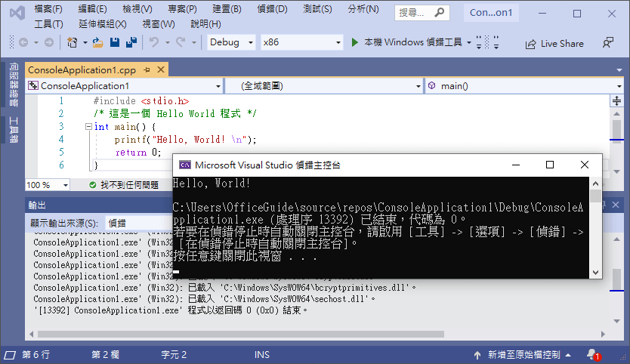
Task: Click line number 4 in the editor
Action: tap(61, 140)
